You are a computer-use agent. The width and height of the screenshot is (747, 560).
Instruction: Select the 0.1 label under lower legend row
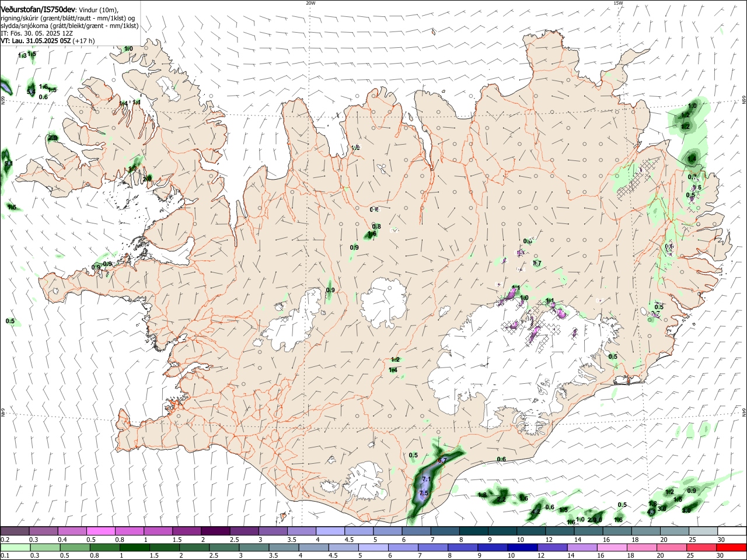5,555
